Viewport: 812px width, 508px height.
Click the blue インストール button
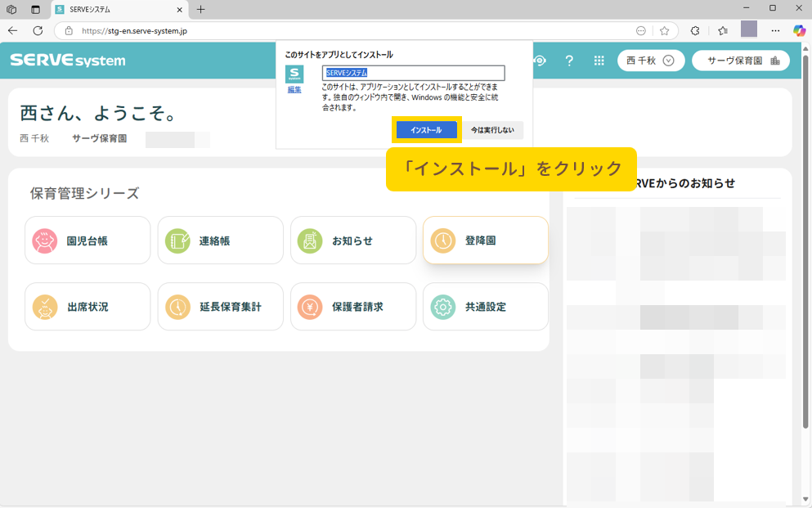426,130
